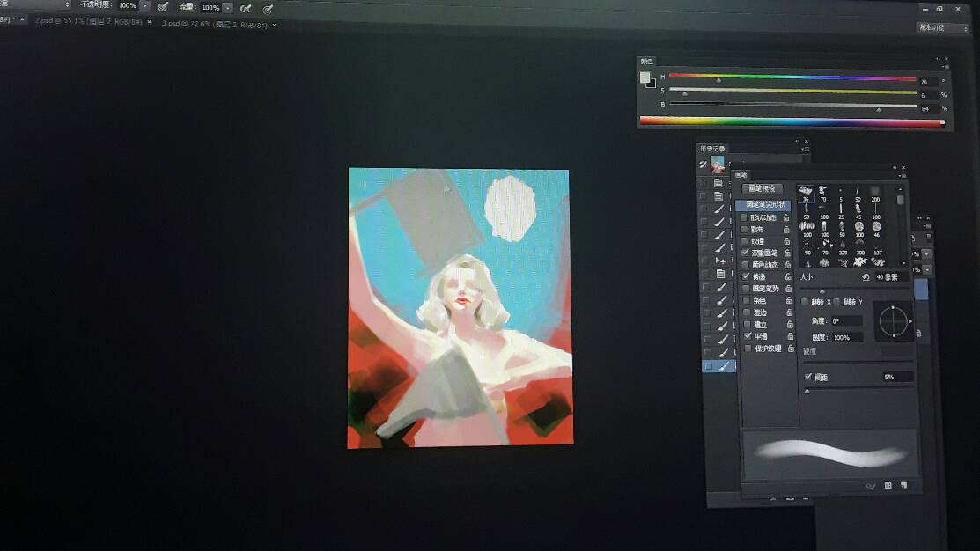The width and height of the screenshot is (980, 551).
Task: Click the brush angle circle widget
Action: click(x=893, y=322)
